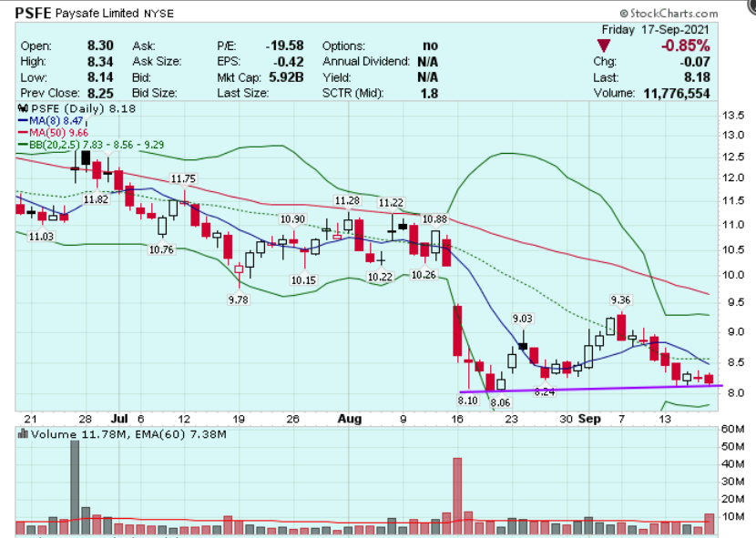Click the 9.78 low price label
This screenshot has width=756, height=538.
point(238,299)
